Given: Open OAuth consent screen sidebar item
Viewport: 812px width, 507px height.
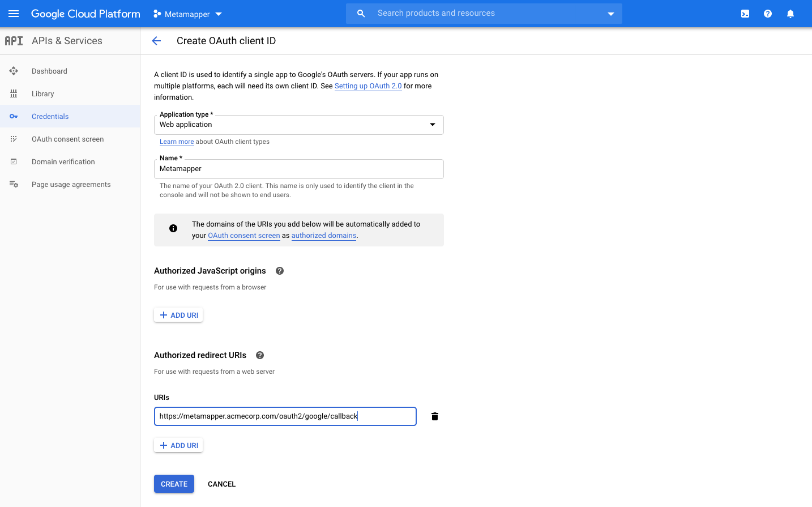Looking at the screenshot, I should (70, 139).
